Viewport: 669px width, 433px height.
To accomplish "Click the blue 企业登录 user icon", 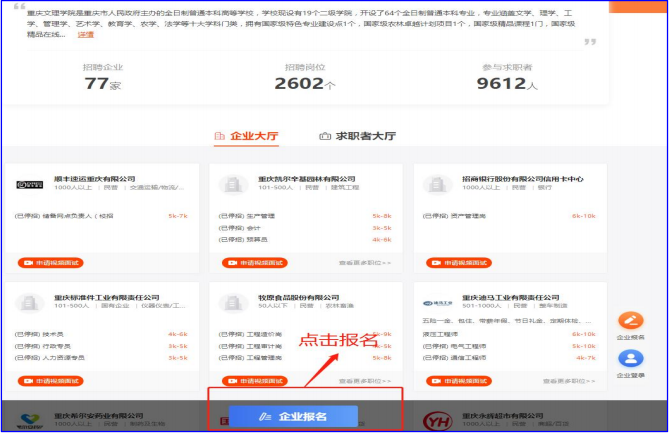I will coord(630,359).
